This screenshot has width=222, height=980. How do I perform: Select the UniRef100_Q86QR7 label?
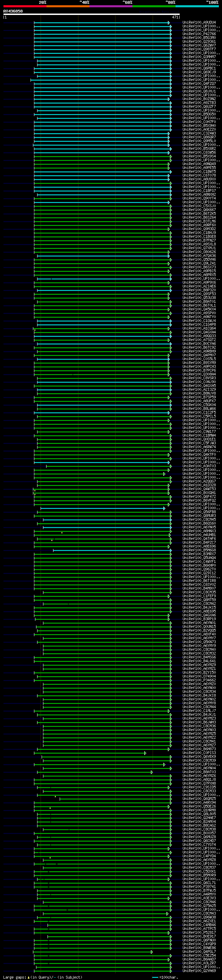click(199, 137)
